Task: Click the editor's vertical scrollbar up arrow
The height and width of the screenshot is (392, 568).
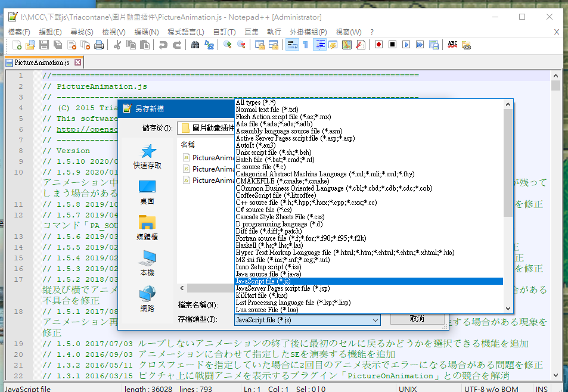Action: tap(555, 76)
